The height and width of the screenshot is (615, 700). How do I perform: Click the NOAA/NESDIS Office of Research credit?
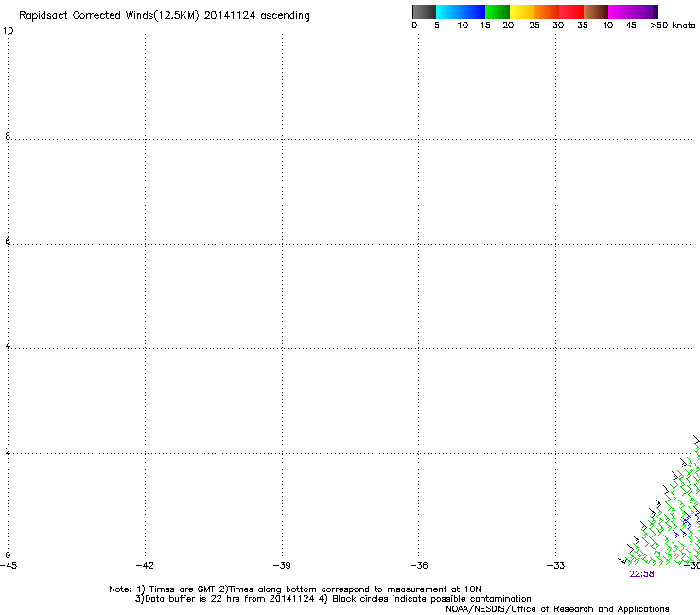557,609
